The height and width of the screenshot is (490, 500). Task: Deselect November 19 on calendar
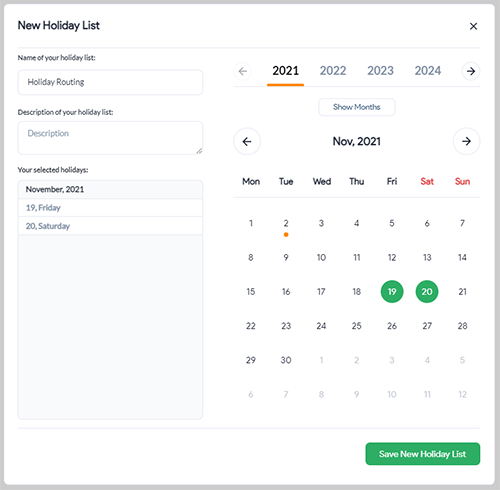click(392, 292)
